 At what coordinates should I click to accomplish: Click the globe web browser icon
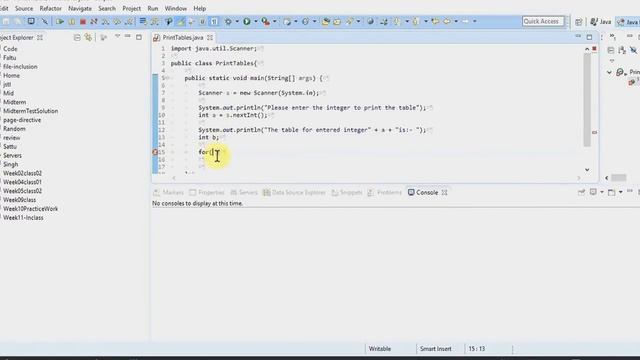point(370,21)
